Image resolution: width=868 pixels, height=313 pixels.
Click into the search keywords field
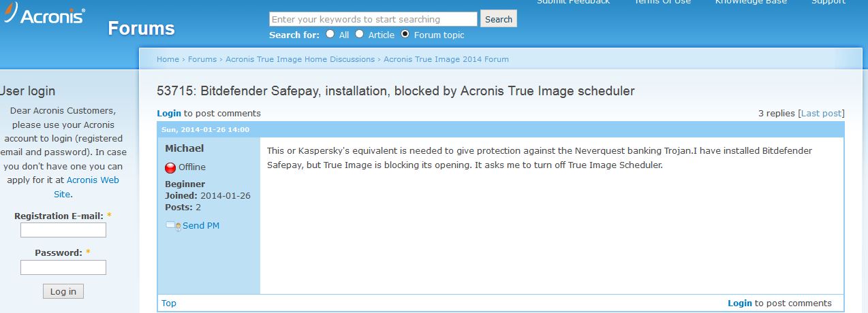coord(373,19)
